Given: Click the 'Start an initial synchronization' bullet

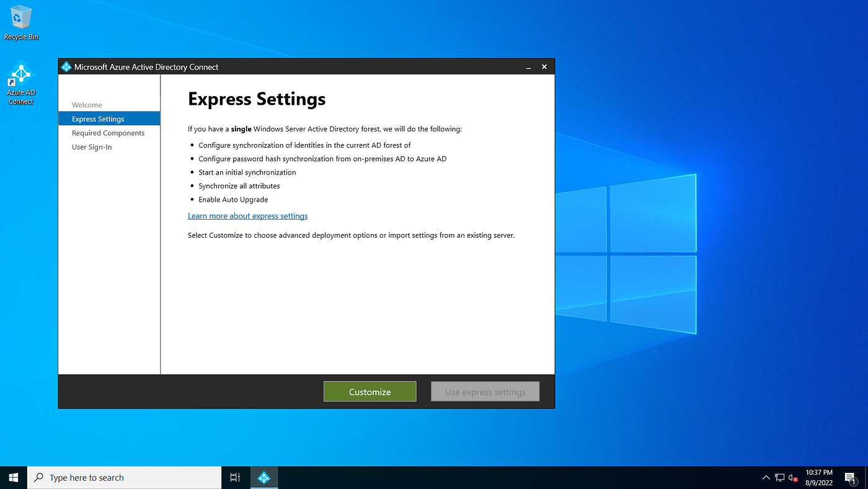Looking at the screenshot, I should [x=247, y=173].
